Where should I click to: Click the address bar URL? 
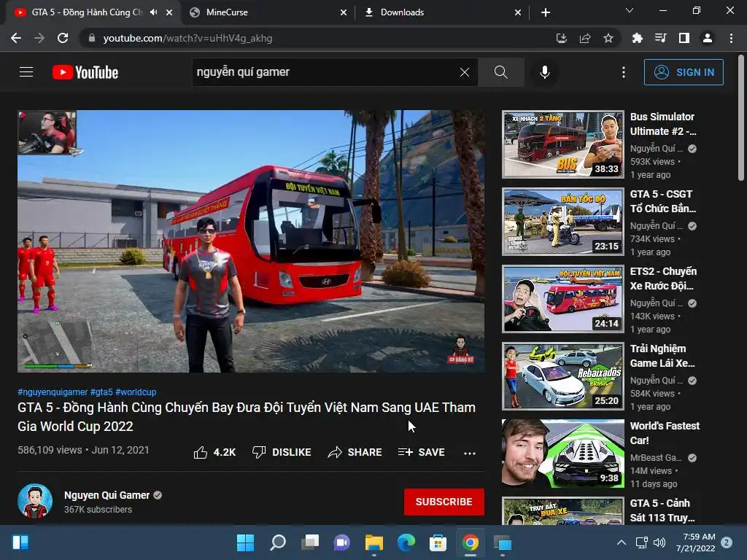[x=187, y=38]
